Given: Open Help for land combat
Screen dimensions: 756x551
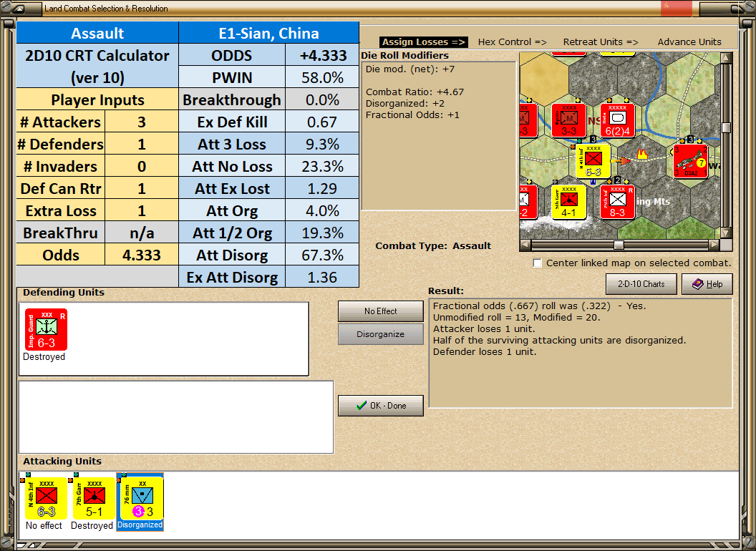Looking at the screenshot, I should tap(707, 284).
